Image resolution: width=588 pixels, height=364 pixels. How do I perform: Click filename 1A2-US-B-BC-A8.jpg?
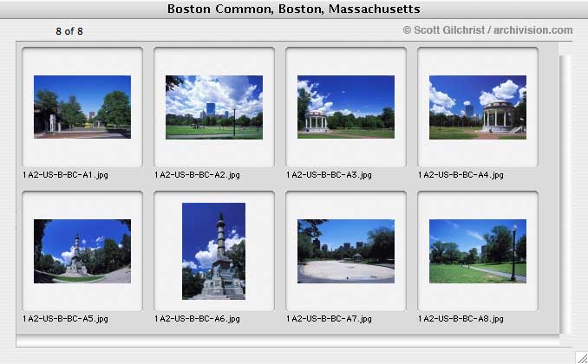(x=461, y=319)
